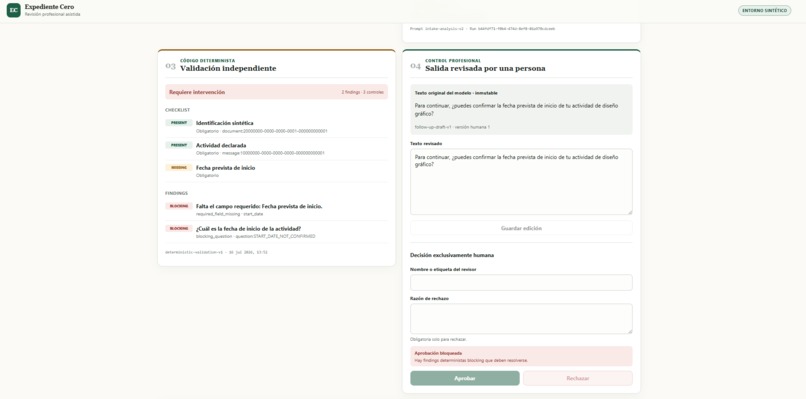Viewport: 806px width, 399px height.
Task: Select the Actividad declarada checklist row
Action: point(277,149)
